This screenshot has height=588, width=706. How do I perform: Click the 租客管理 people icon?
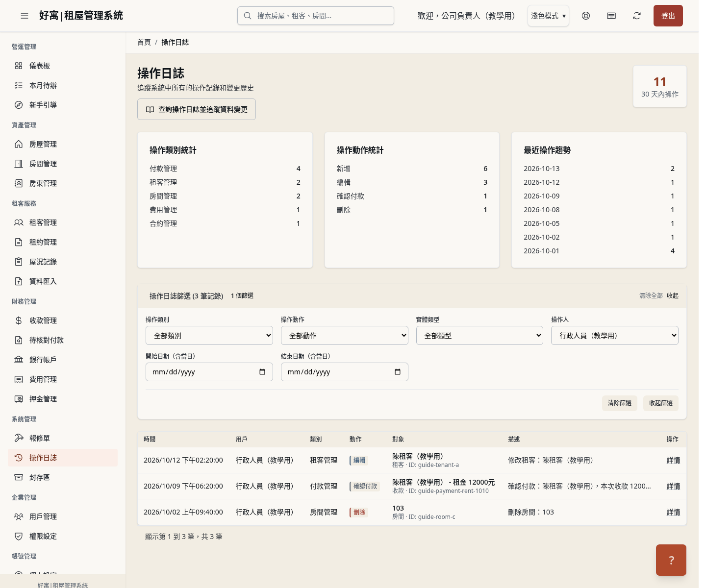19,222
